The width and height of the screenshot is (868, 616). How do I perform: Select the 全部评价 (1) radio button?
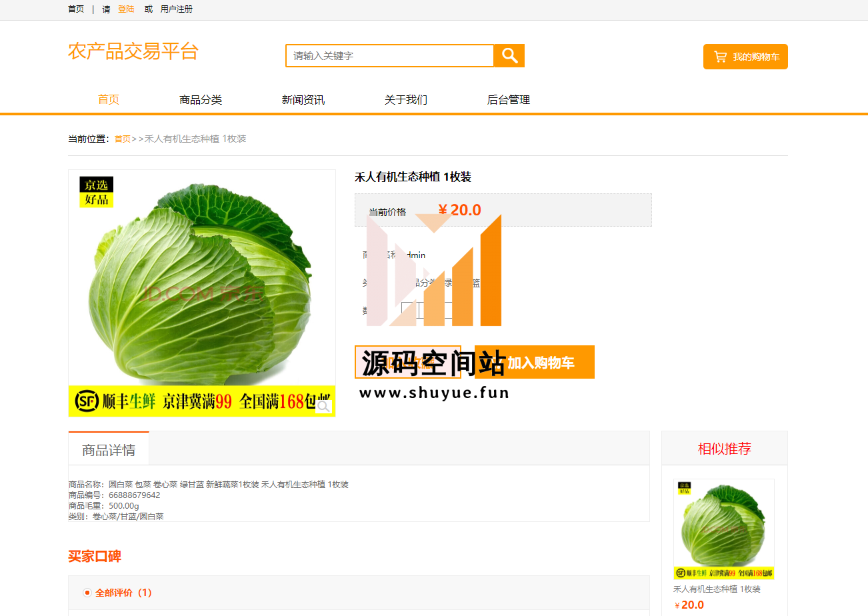pos(87,593)
